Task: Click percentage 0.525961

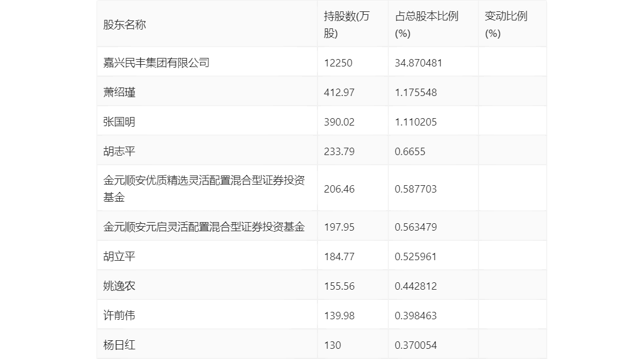Action: click(x=416, y=257)
